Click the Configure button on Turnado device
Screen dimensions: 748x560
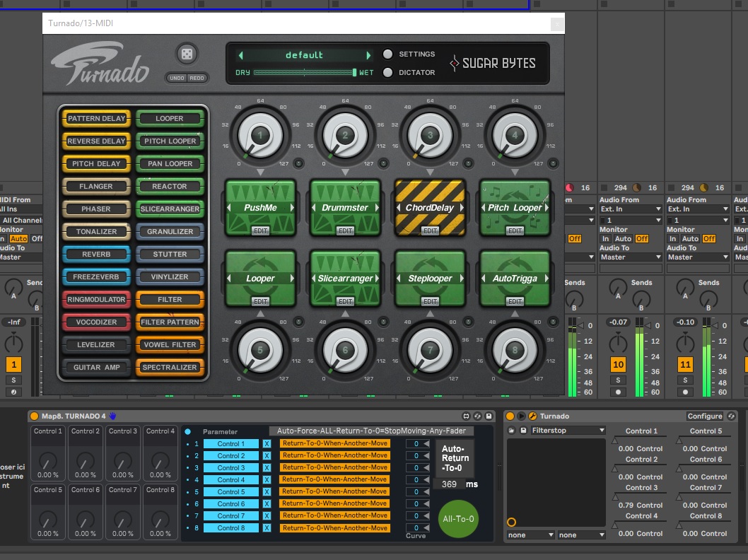(705, 416)
